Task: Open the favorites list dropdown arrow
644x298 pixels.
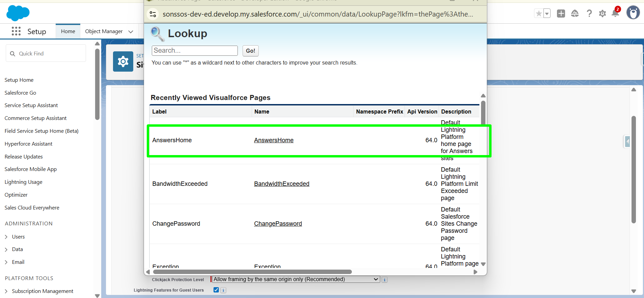Action: [x=547, y=14]
